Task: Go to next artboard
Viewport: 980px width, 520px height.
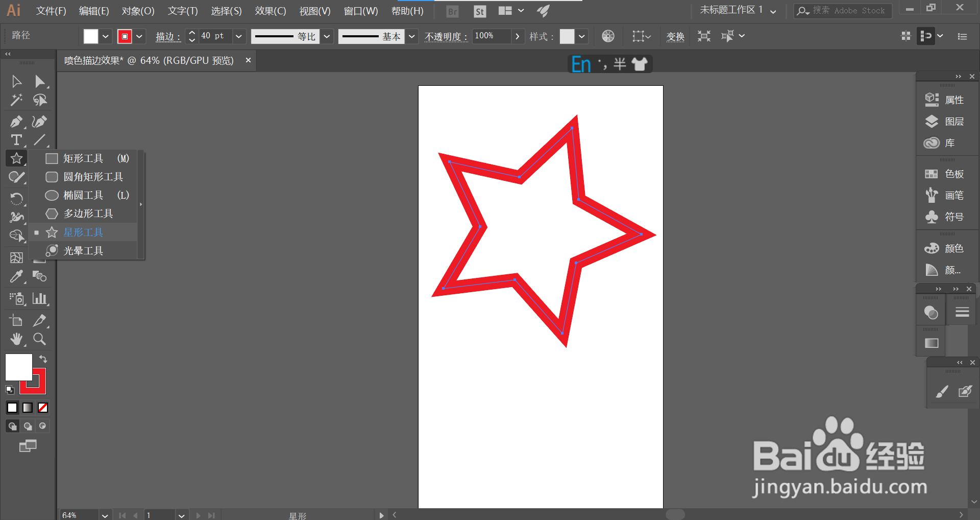Action: 198,515
